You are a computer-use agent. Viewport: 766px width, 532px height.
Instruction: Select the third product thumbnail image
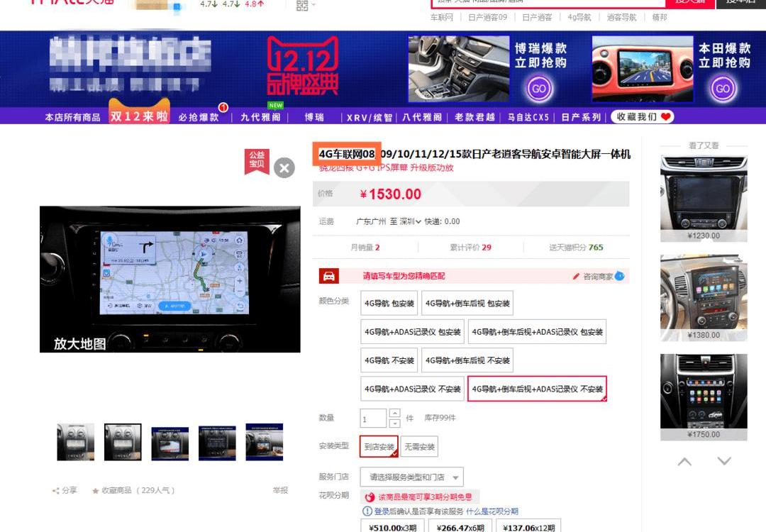170,443
